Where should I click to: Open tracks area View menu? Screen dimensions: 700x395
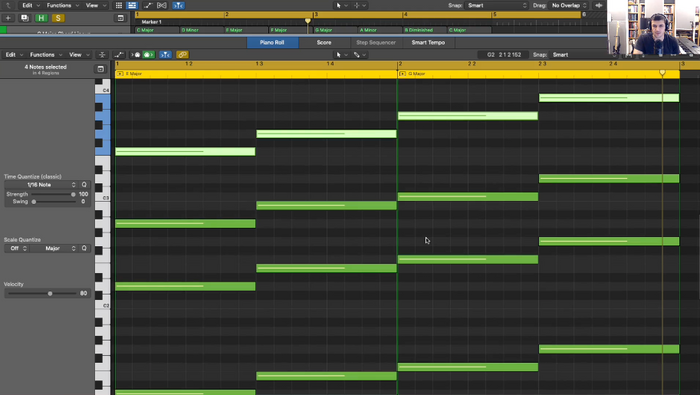point(96,5)
